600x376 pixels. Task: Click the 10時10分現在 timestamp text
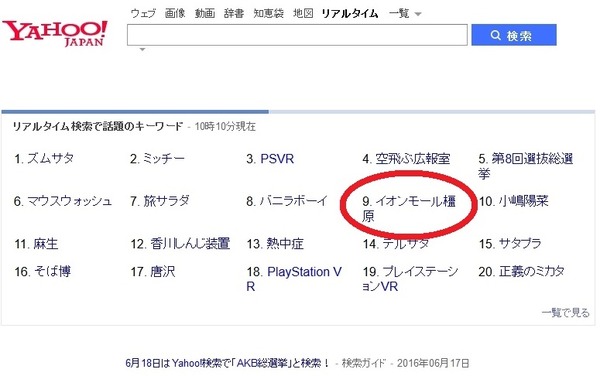click(x=225, y=127)
